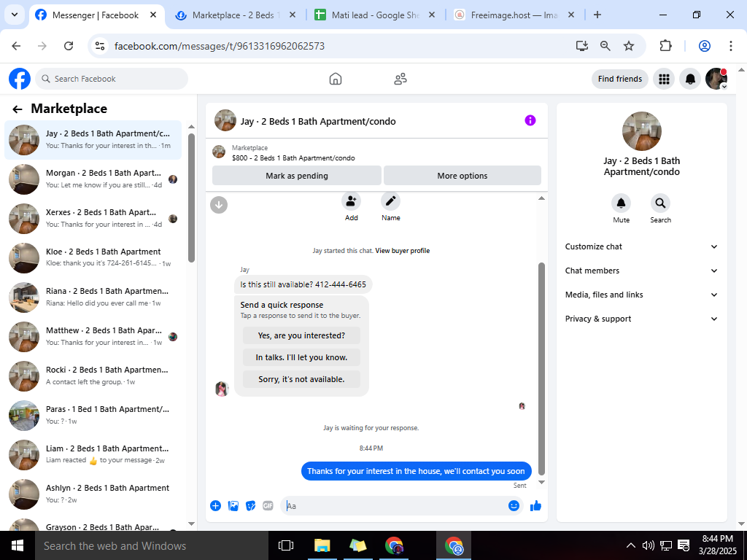Viewport: 747px width, 560px height.
Task: Reload the page in Chrome
Action: pos(69,46)
